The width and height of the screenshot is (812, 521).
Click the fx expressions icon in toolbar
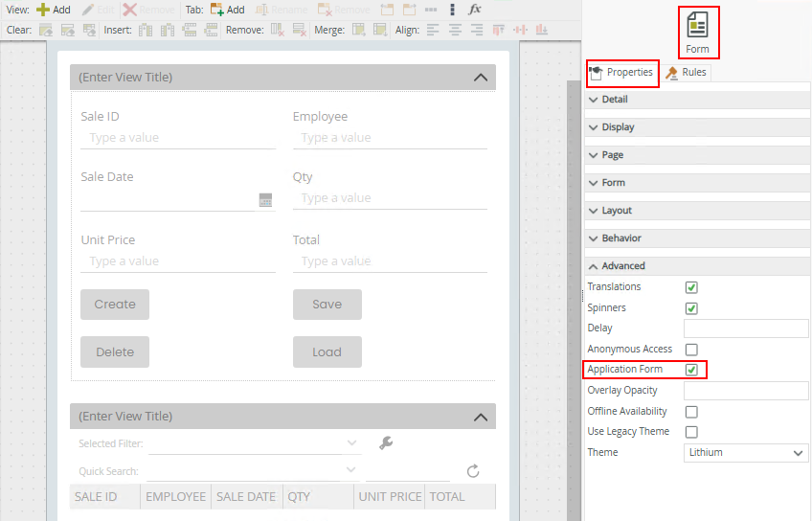475,10
